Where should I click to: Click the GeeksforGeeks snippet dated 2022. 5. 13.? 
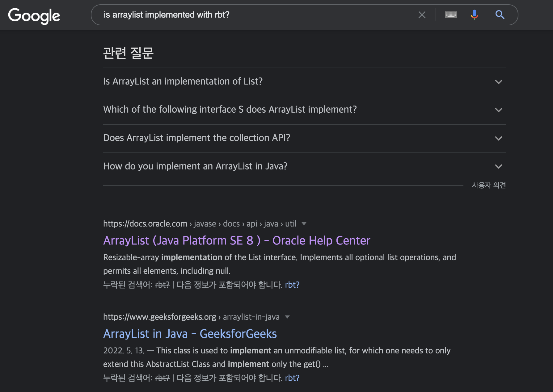pyautogui.click(x=277, y=357)
